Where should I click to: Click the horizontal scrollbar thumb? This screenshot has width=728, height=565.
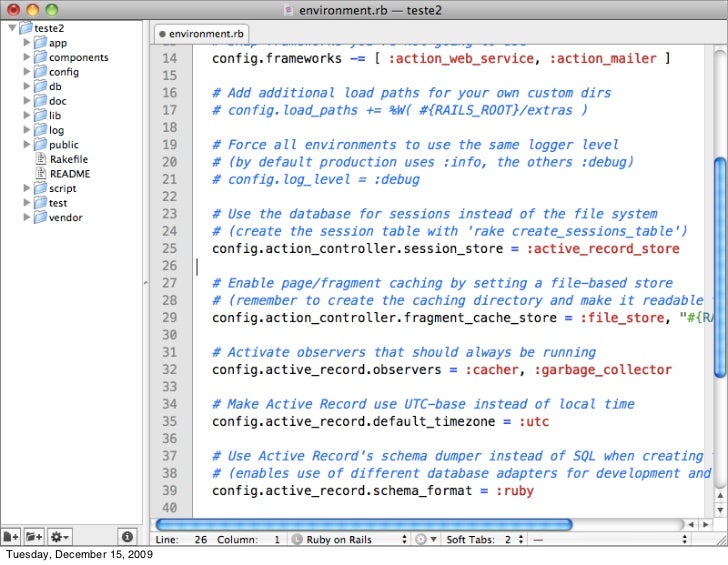(364, 525)
